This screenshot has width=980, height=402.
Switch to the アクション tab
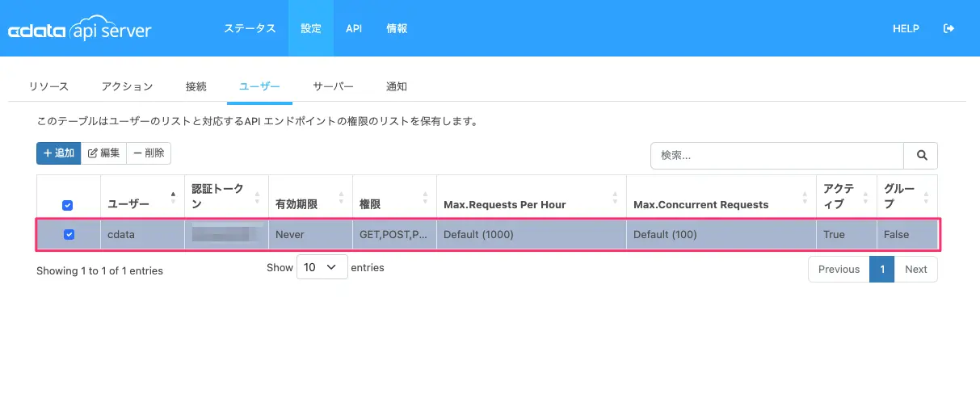click(x=127, y=86)
